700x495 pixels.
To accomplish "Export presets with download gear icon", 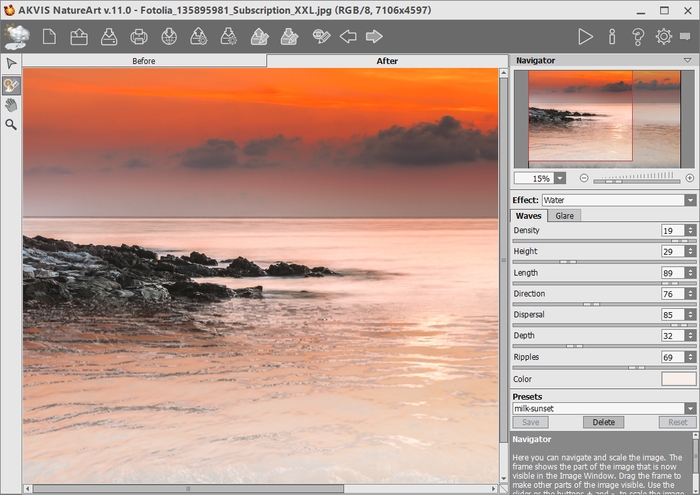I will point(229,37).
